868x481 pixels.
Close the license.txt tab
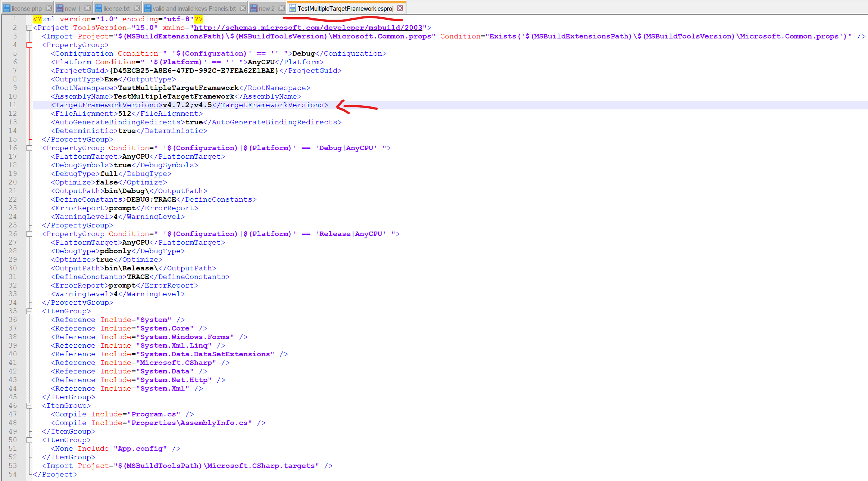137,8
